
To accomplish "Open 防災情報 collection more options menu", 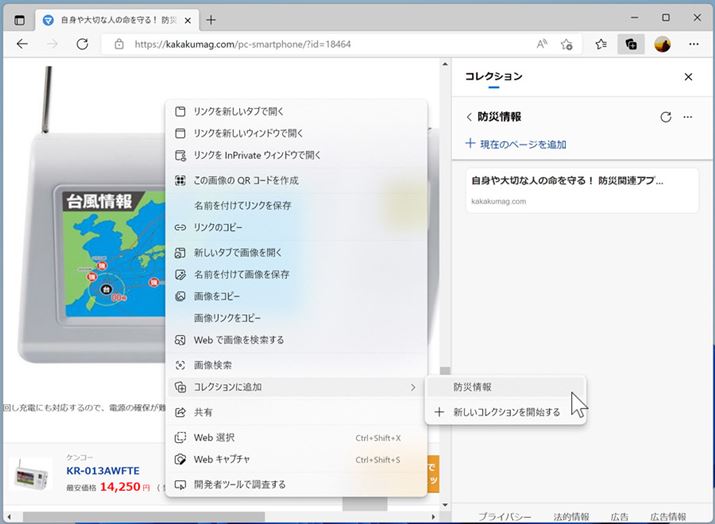I will (688, 117).
